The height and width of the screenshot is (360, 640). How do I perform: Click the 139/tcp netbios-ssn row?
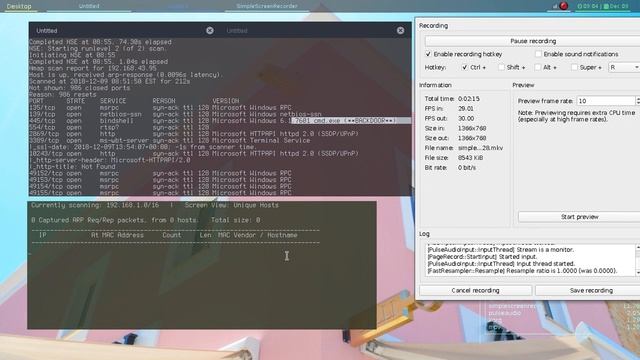[x=175, y=114]
